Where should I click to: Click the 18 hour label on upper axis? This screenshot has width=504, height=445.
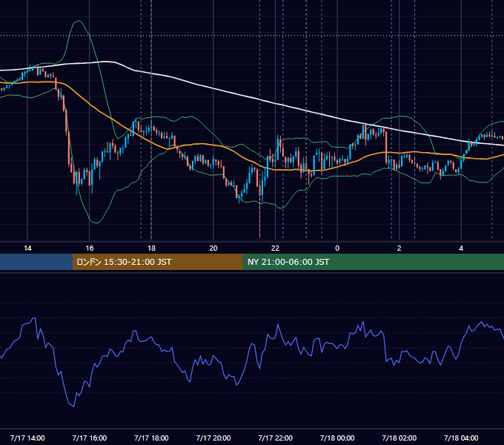[x=151, y=248]
